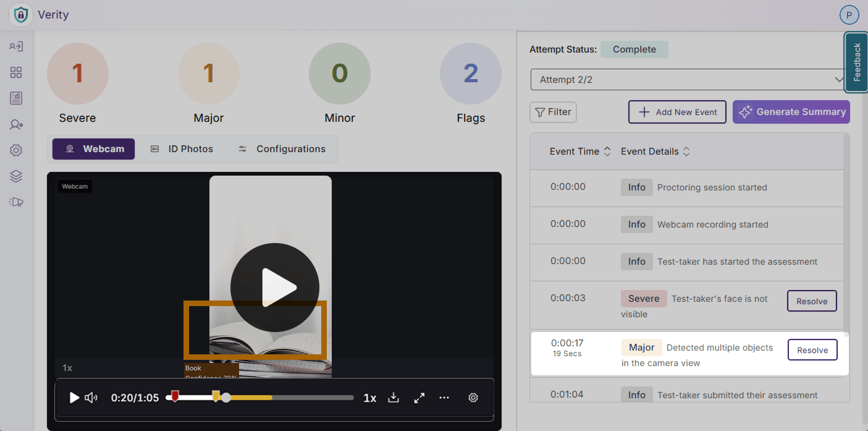The width and height of the screenshot is (868, 431).
Task: Open the video player settings gear
Action: pos(473,398)
